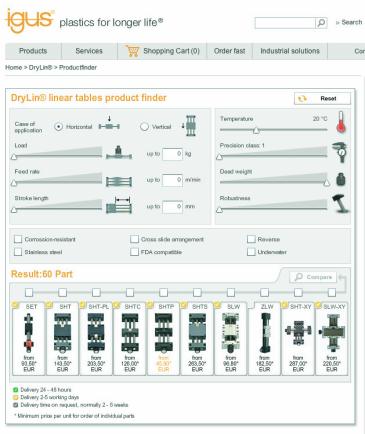Click the thermometer temperature icon
The width and height of the screenshot is (365, 434).
tap(341, 122)
